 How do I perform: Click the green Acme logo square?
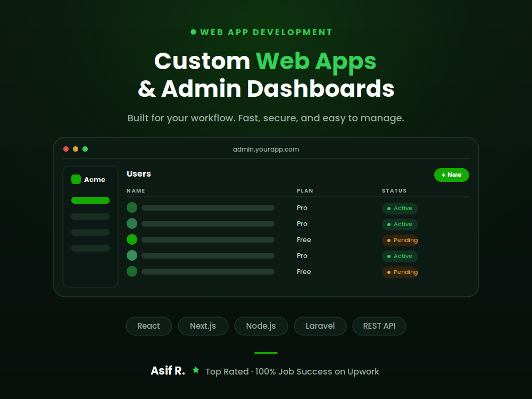(76, 179)
